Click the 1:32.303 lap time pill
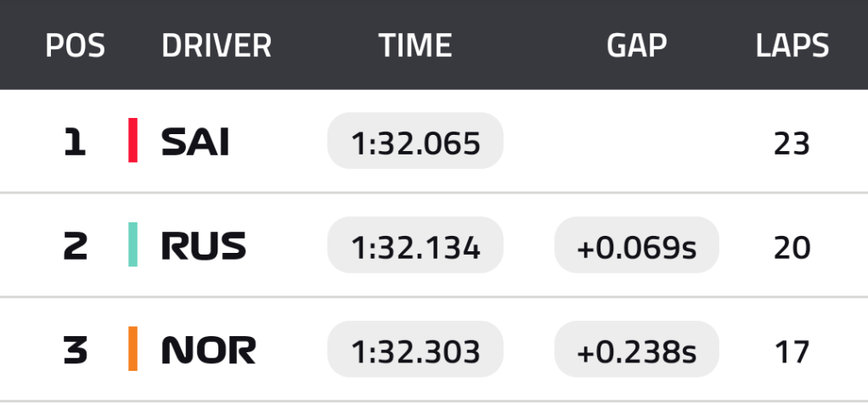The image size is (868, 404). tap(415, 350)
